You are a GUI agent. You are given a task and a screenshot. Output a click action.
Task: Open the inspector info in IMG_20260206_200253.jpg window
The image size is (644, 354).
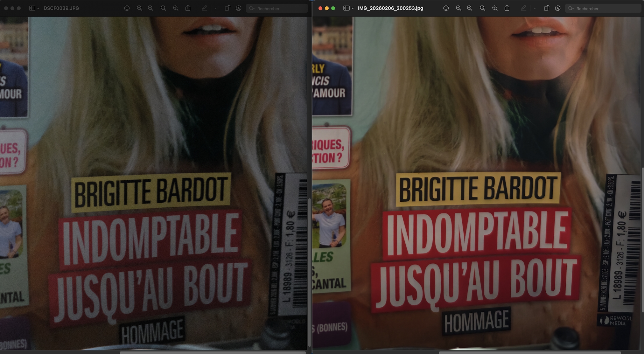(446, 8)
